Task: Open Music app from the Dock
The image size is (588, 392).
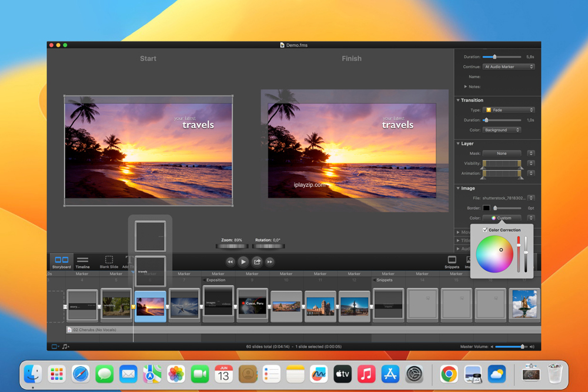Action: 366,374
